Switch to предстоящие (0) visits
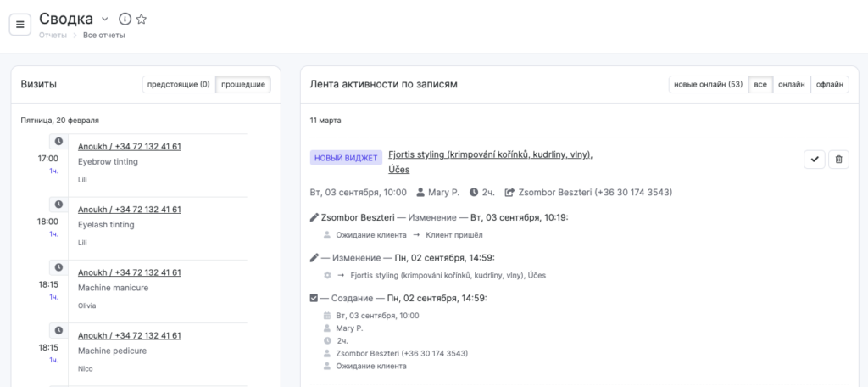868x387 pixels. click(178, 84)
